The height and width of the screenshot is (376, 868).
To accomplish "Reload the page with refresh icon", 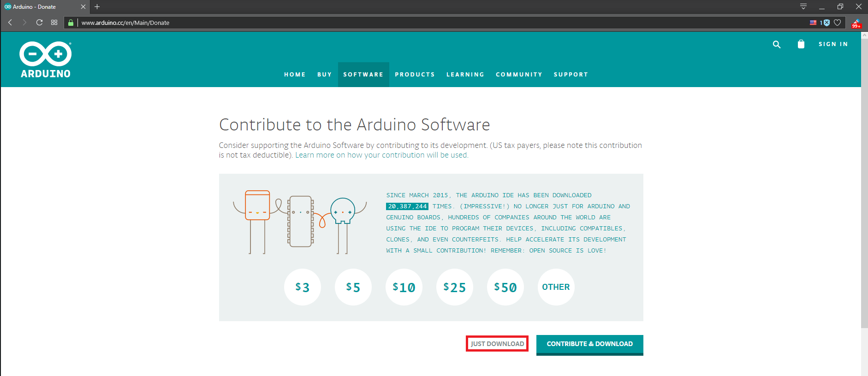I will coord(39,23).
